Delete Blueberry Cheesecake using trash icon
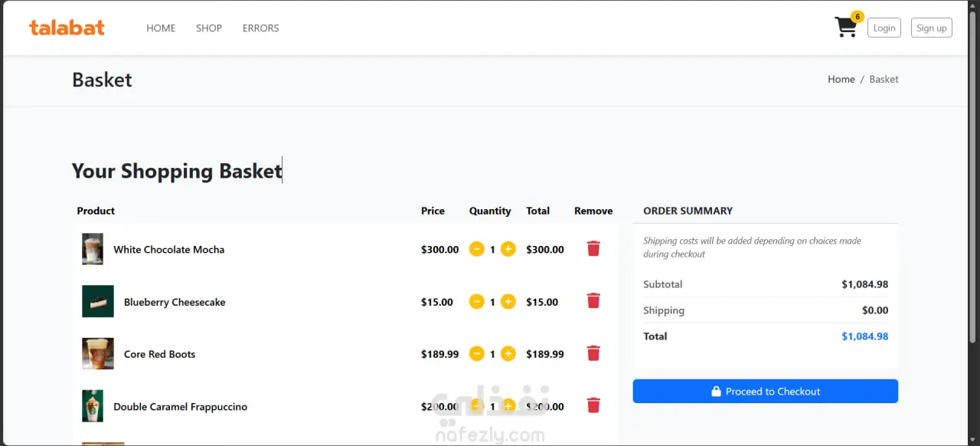 tap(593, 300)
